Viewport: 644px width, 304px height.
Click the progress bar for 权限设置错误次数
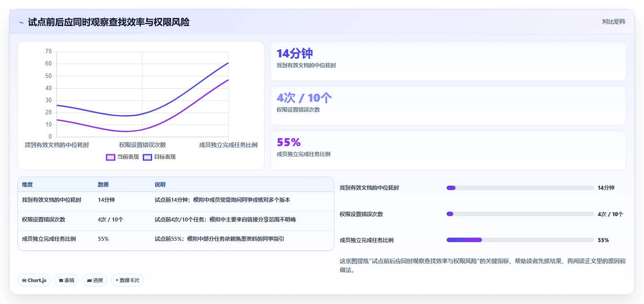[x=520, y=214]
